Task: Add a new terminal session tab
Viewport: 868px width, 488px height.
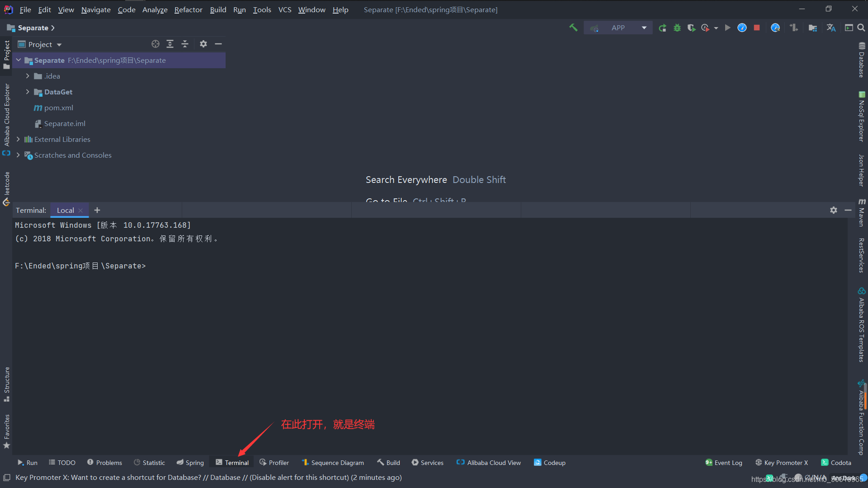Action: pos(97,210)
